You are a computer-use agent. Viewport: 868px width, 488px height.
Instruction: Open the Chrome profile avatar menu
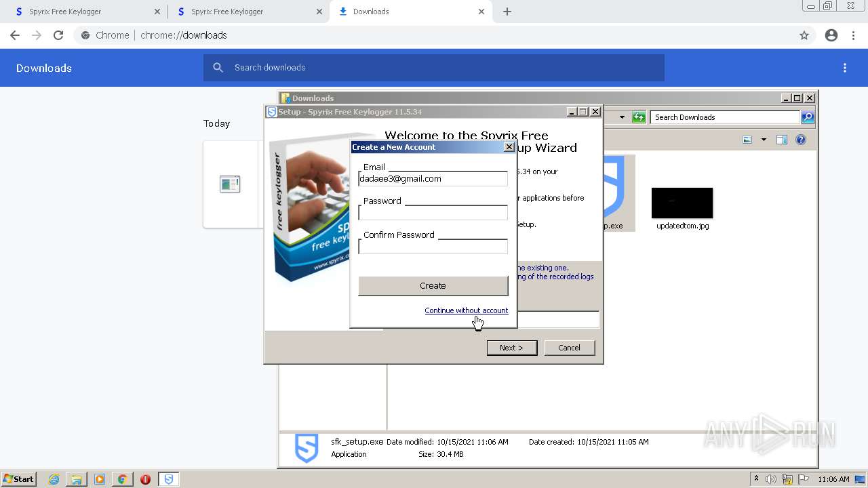[x=831, y=35]
